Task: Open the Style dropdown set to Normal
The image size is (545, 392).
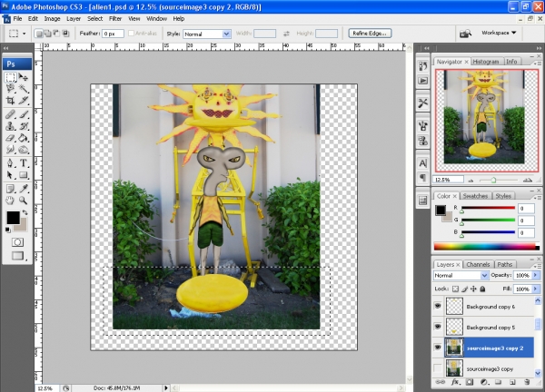Action: point(207,34)
